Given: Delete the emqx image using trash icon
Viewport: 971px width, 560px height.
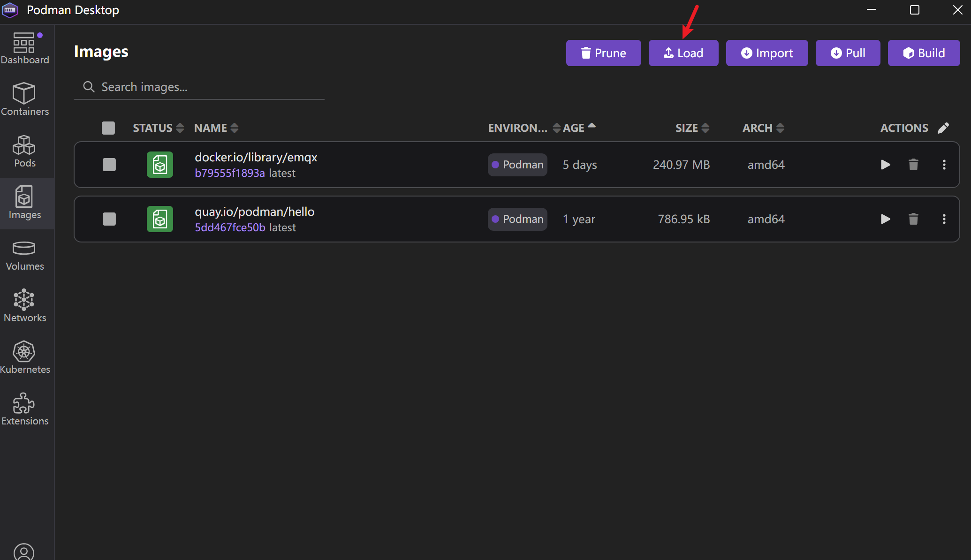Looking at the screenshot, I should click(913, 165).
